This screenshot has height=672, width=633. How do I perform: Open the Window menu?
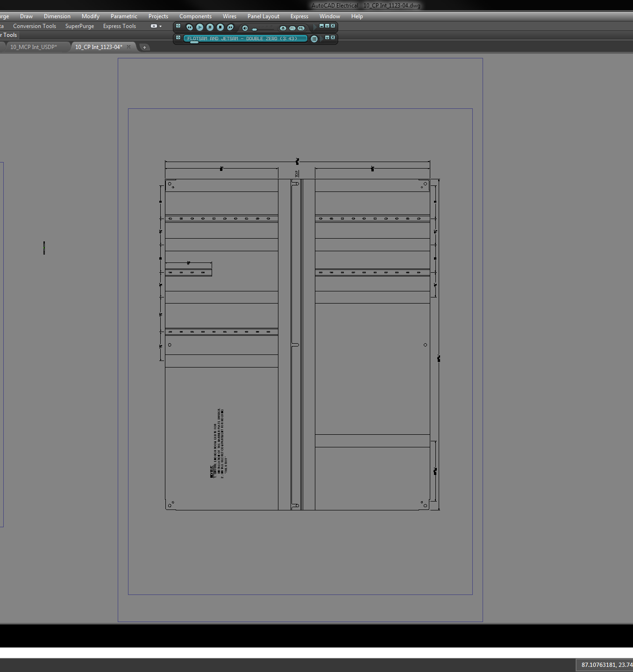click(330, 16)
